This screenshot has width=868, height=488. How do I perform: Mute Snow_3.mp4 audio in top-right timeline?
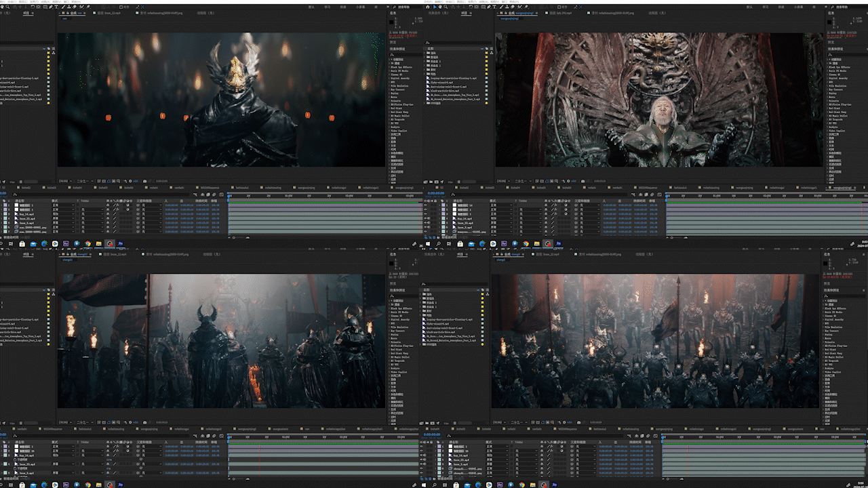tap(429, 227)
